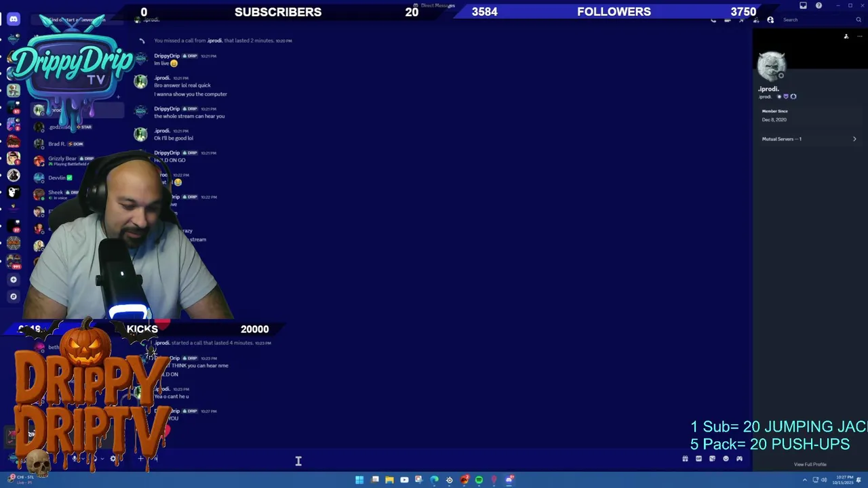This screenshot has width=868, height=488.
Task: Start a video call with .iprodi.
Action: click(x=728, y=20)
